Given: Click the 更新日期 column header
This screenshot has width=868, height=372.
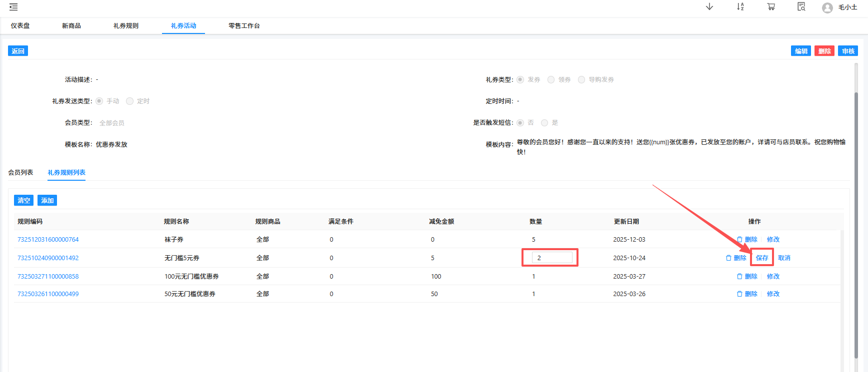Looking at the screenshot, I should click(x=626, y=222).
